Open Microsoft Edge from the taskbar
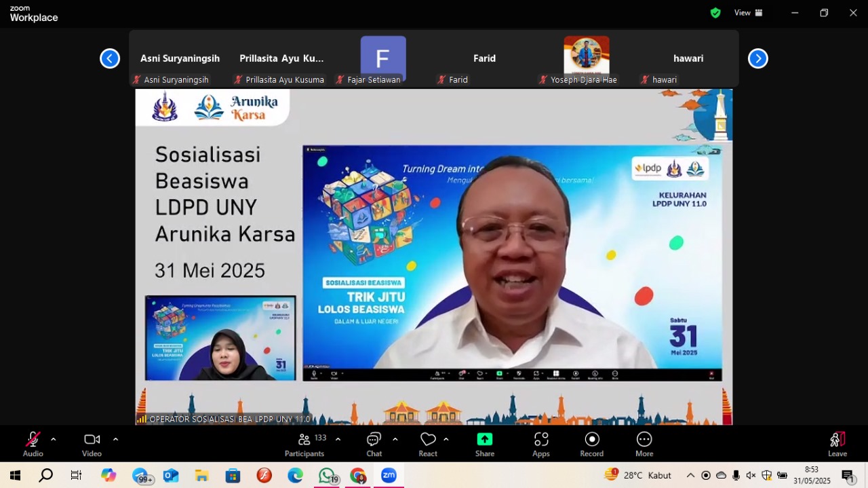The height and width of the screenshot is (488, 868). coord(295,475)
